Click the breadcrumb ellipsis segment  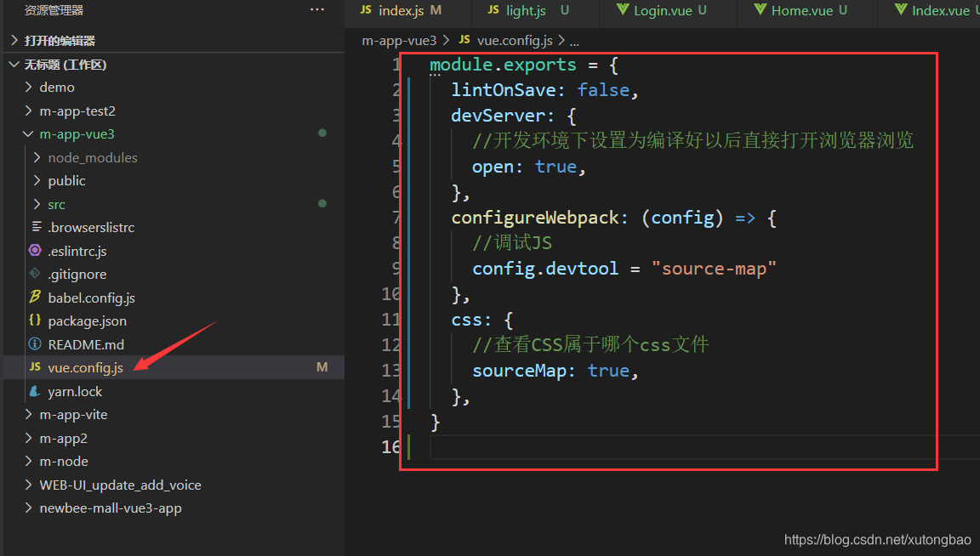point(574,41)
